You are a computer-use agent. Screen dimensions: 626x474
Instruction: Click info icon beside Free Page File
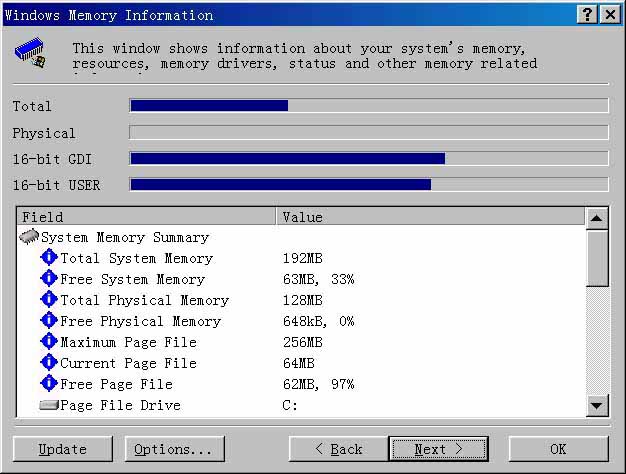click(x=49, y=384)
